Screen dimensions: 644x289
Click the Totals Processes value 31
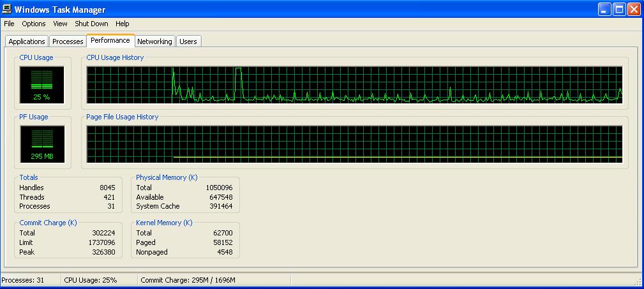(x=111, y=206)
